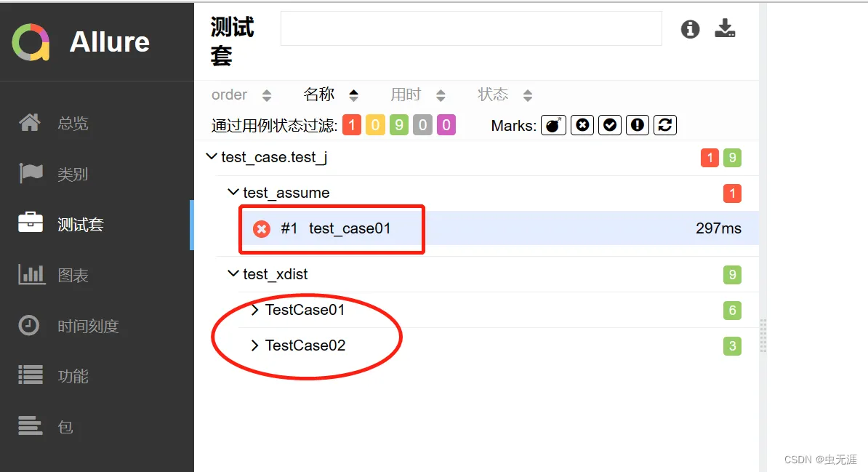Click the green 9 badge of test_xdist
868x472 pixels.
pos(732,275)
